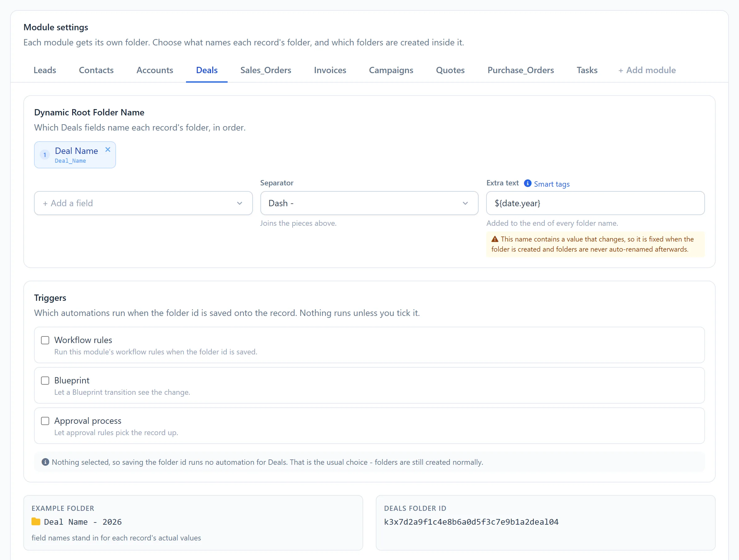Click the info icon beside Nothing selected
This screenshot has height=560, width=739.
[45, 462]
